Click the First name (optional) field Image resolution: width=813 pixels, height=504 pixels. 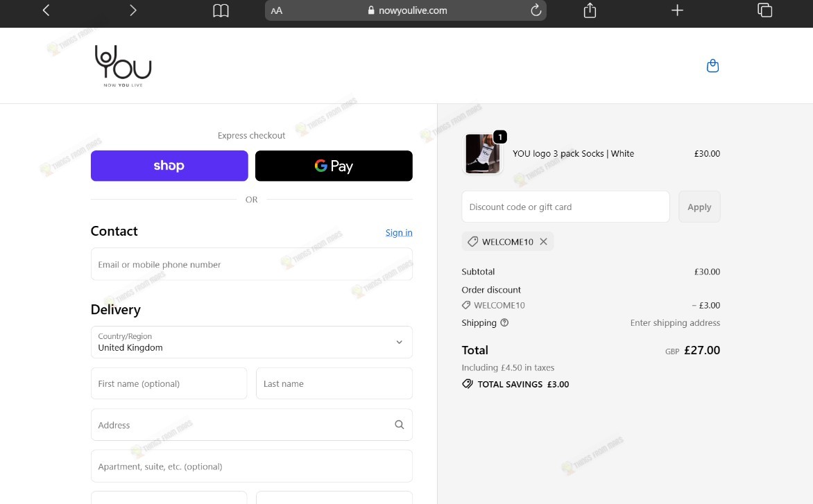[169, 383]
